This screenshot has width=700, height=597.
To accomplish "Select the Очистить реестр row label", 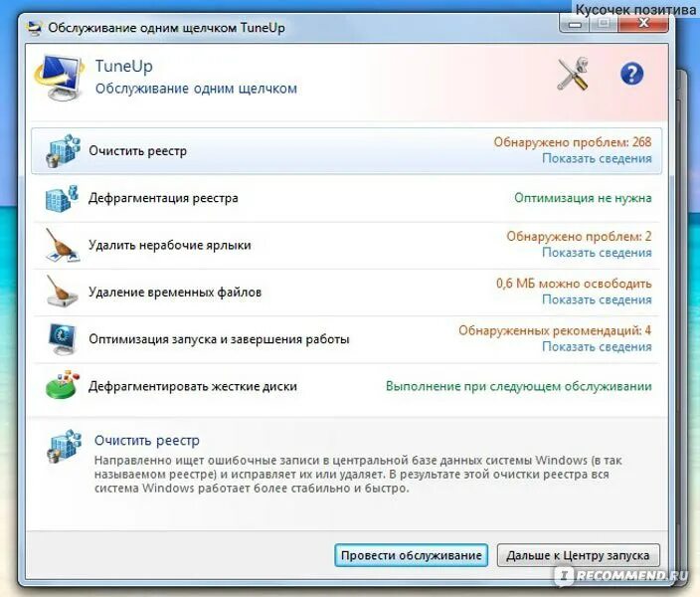I will (x=137, y=151).
